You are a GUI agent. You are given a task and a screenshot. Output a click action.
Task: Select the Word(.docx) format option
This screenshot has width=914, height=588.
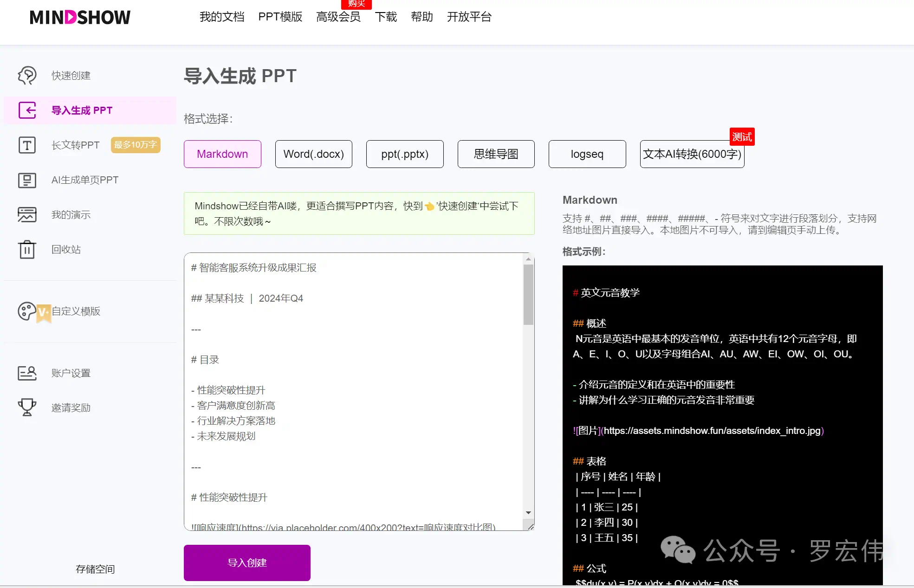click(314, 154)
